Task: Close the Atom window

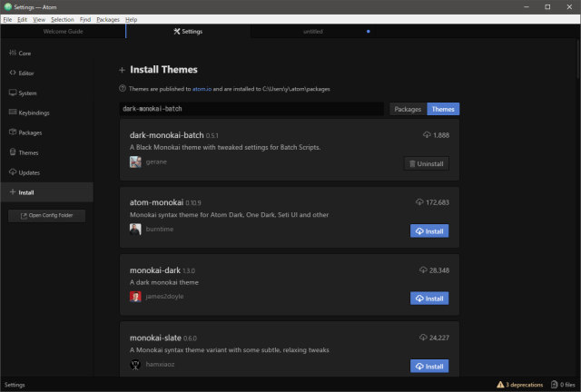Action: click(569, 6)
